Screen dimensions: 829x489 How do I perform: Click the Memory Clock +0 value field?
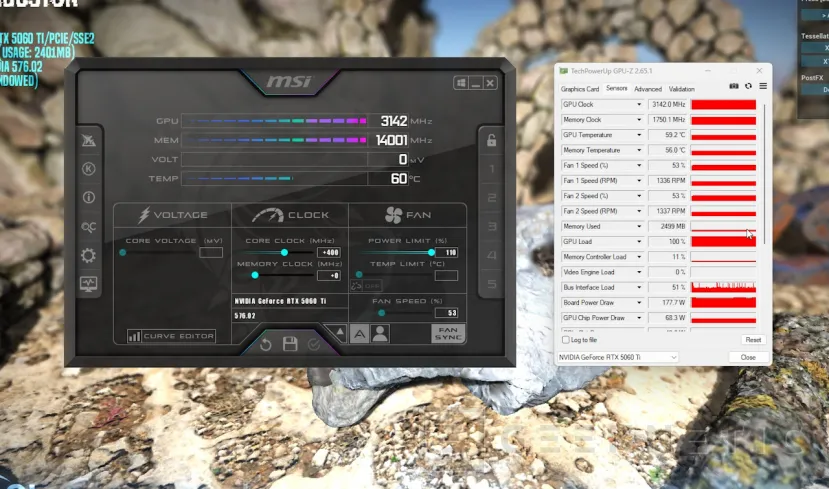[329, 275]
